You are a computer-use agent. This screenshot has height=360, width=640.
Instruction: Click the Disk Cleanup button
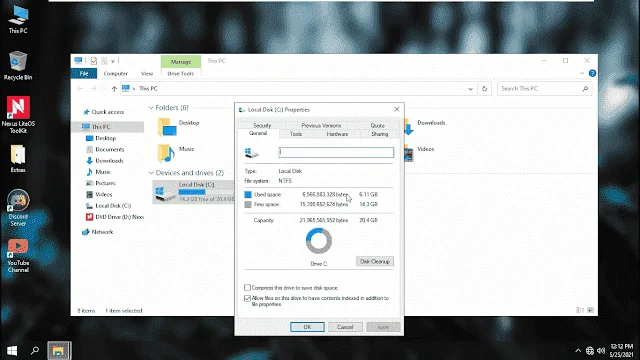point(375,261)
